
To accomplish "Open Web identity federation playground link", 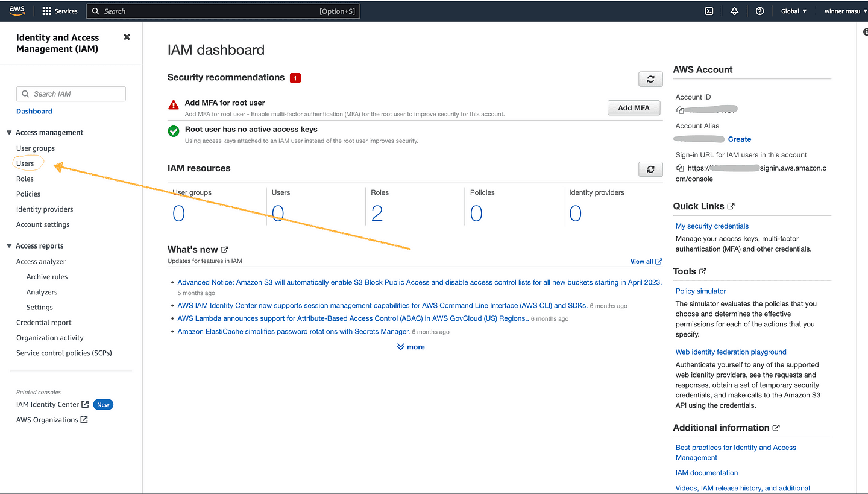I will coord(731,352).
